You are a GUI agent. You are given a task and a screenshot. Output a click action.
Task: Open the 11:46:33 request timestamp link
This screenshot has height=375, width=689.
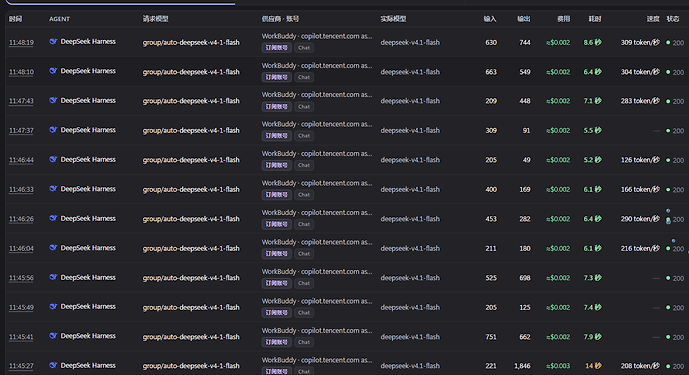click(21, 189)
